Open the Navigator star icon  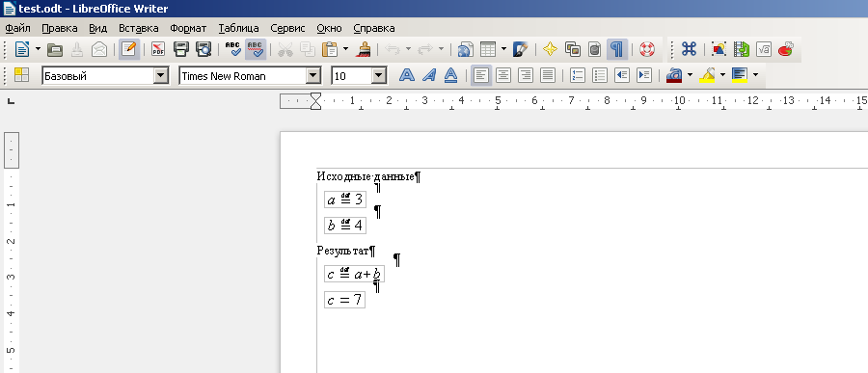(x=550, y=49)
